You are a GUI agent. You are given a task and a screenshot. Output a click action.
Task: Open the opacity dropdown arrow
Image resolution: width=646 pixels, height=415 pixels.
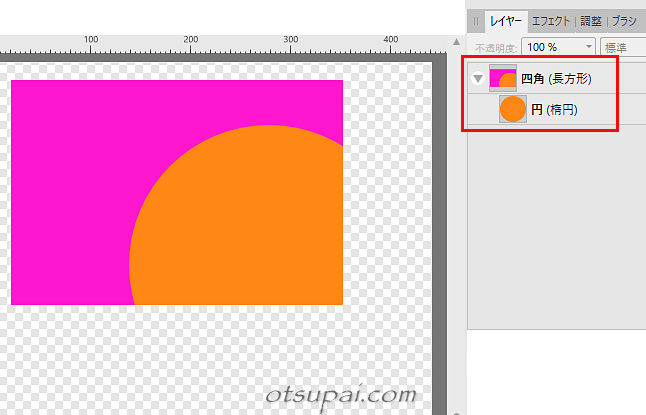585,47
